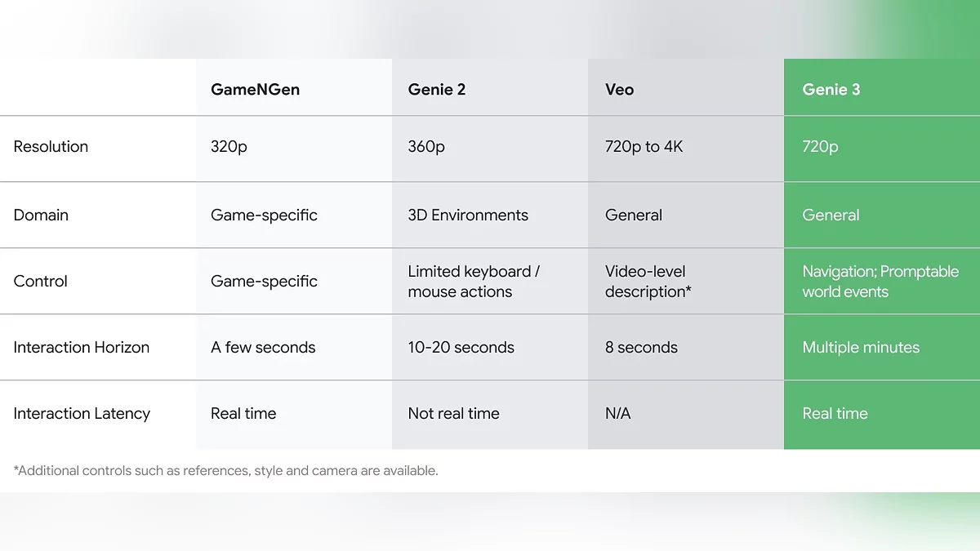The image size is (980, 551).
Task: Click the Interaction Latency row label
Action: pos(82,414)
